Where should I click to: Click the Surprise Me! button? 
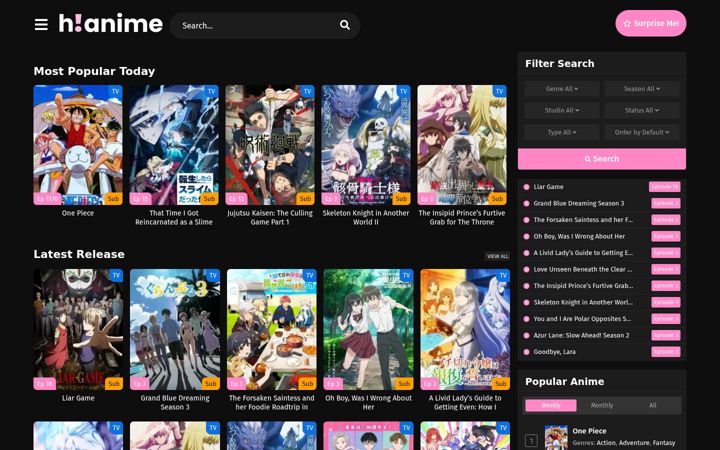(651, 23)
